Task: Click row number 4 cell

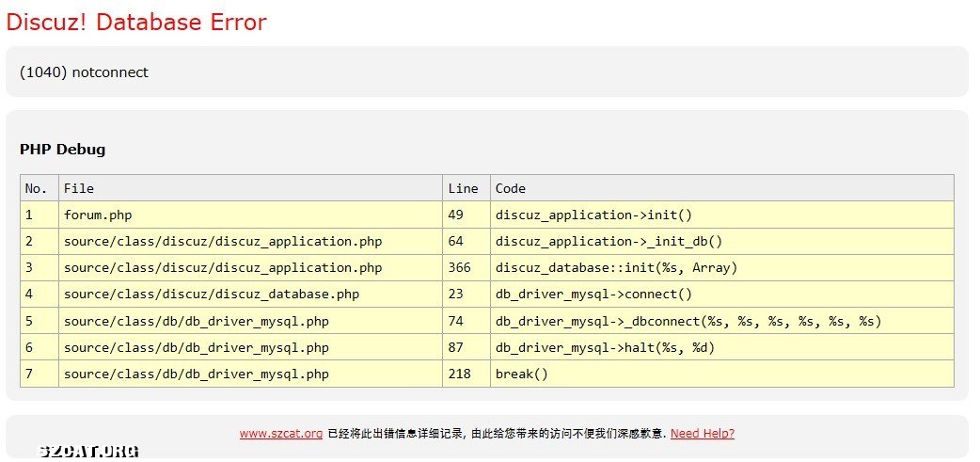Action: point(40,294)
